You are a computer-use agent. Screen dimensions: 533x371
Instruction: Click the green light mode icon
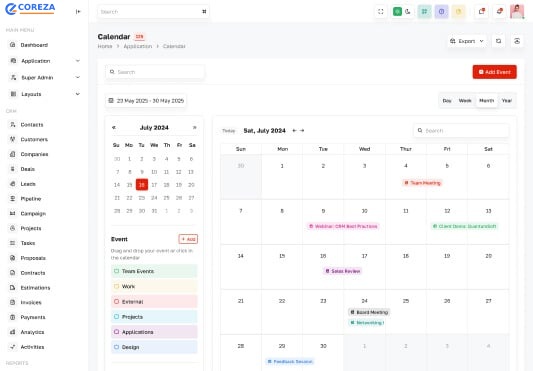click(x=397, y=12)
